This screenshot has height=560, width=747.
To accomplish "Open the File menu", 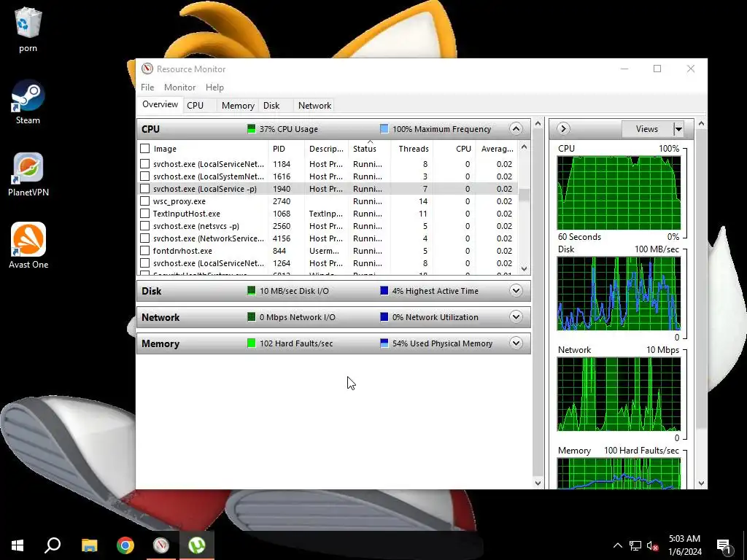I will coord(147,87).
